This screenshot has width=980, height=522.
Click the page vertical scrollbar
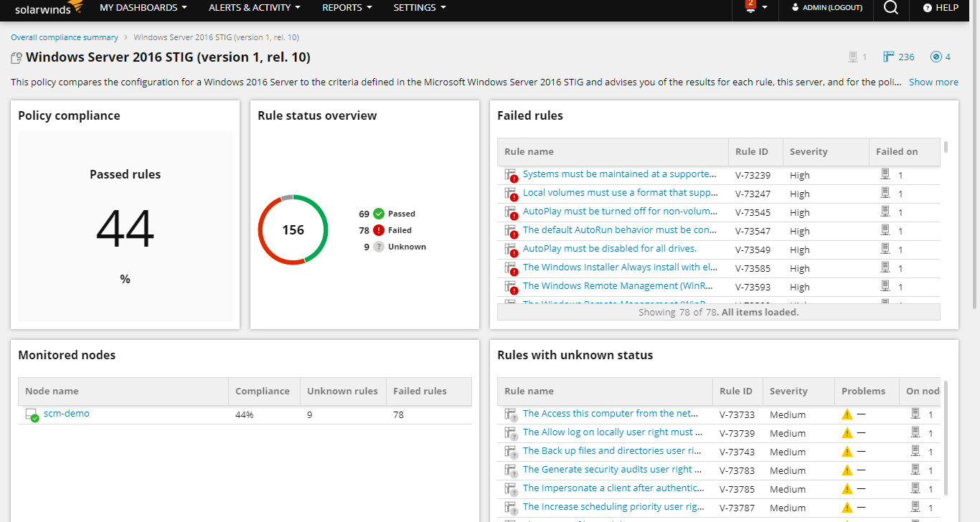click(974, 165)
